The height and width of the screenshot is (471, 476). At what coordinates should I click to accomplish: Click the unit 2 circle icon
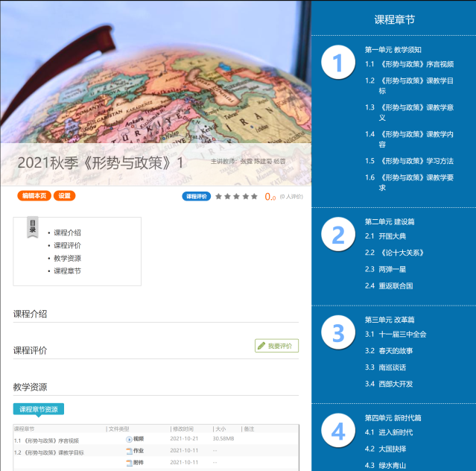(x=338, y=235)
